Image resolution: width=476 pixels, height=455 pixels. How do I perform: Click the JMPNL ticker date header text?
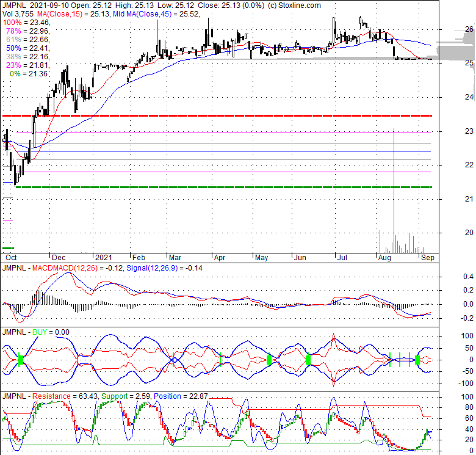pos(35,5)
